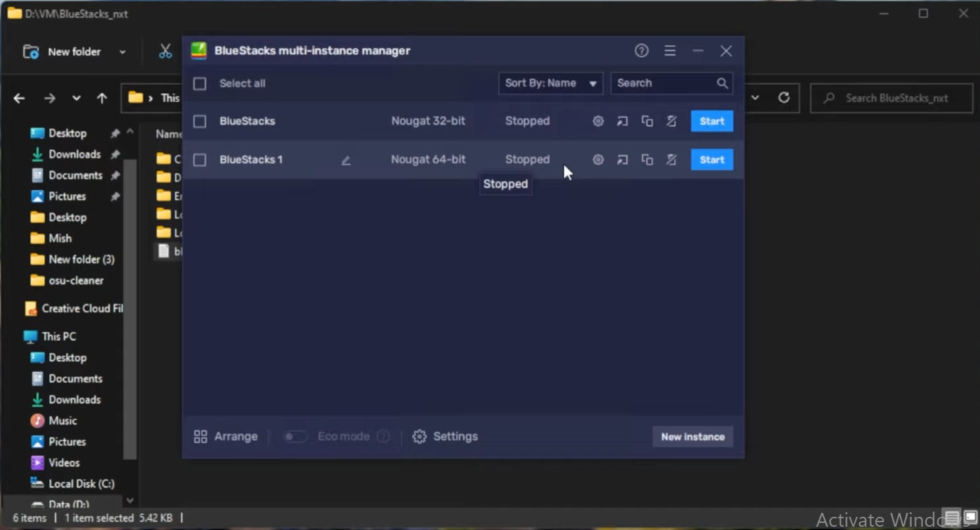Clone the BlueStacks instance
This screenshot has width=980, height=530.
pos(647,121)
